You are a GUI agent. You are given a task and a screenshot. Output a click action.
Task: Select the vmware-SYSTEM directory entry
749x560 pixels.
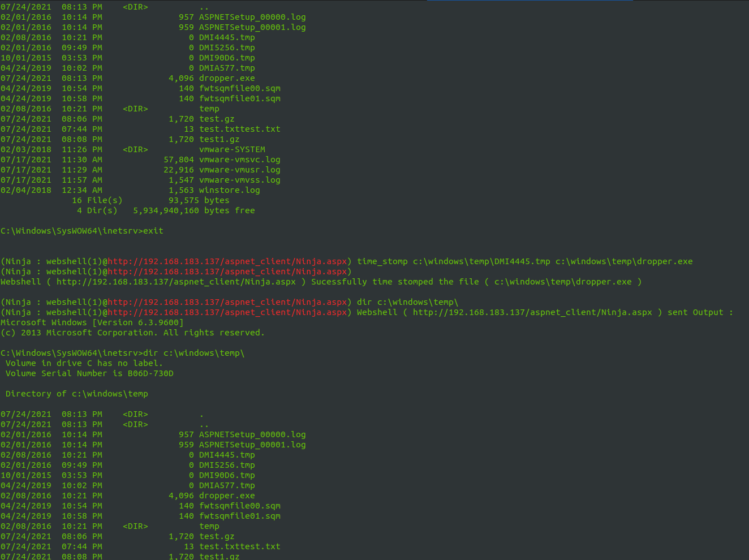(232, 149)
